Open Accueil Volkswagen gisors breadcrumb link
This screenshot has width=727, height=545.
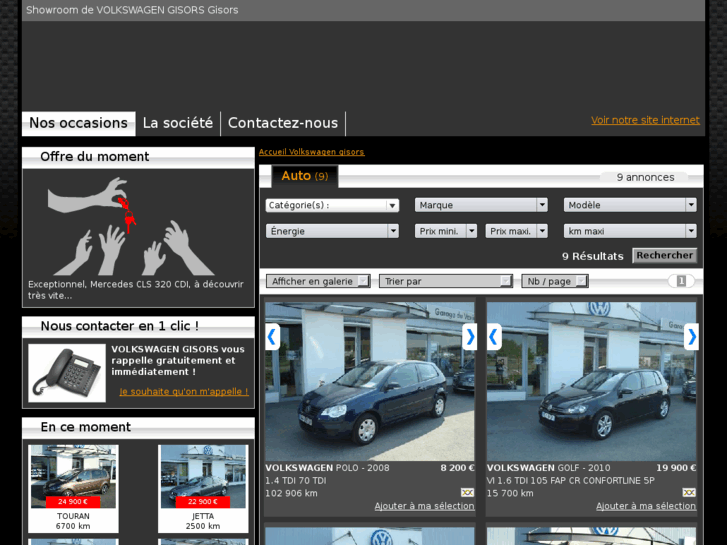click(312, 152)
